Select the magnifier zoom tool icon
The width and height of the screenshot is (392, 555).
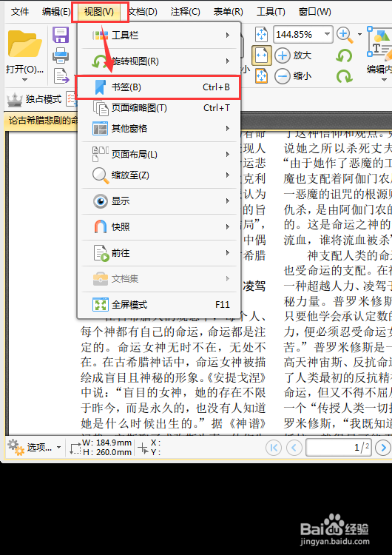point(344,35)
